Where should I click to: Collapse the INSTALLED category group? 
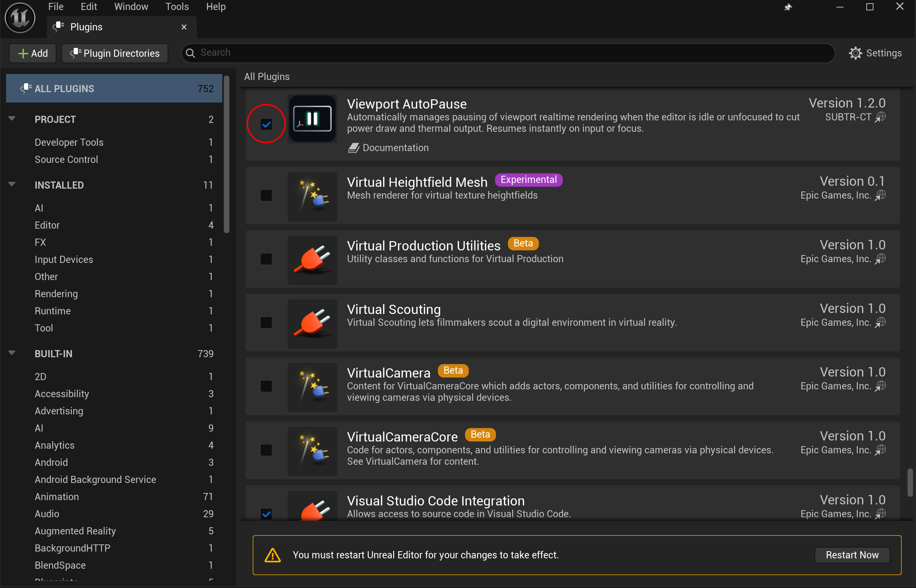12,184
